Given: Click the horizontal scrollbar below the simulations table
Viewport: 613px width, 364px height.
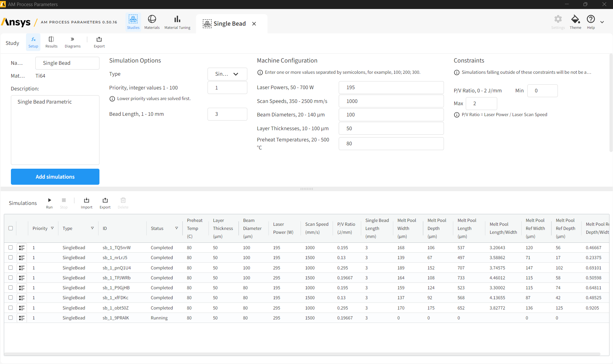Looking at the screenshot, I should 302,354.
